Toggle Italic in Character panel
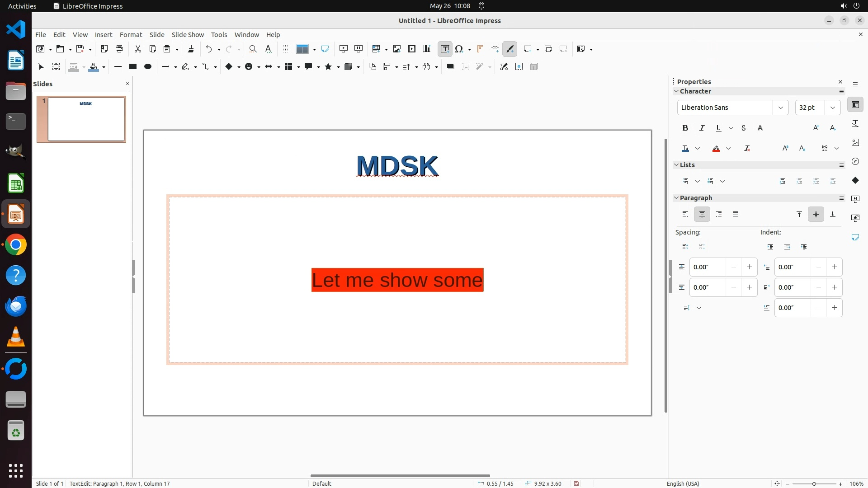 702,128
